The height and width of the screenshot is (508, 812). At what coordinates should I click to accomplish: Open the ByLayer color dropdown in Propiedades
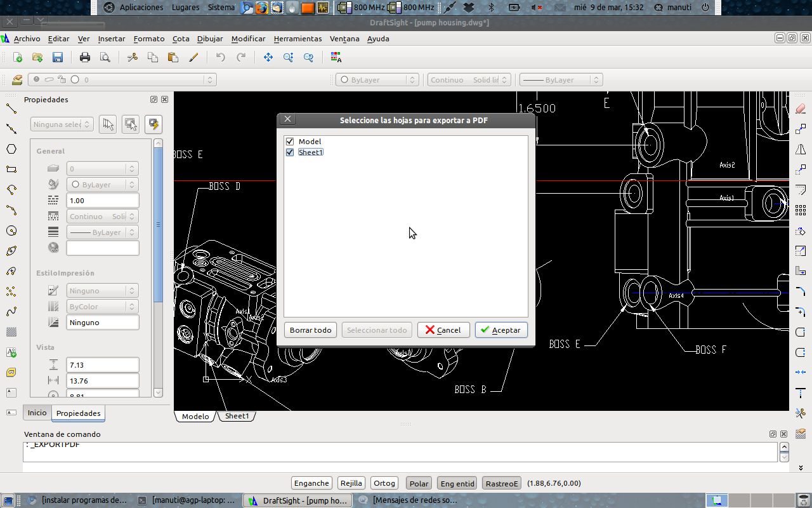coord(102,185)
